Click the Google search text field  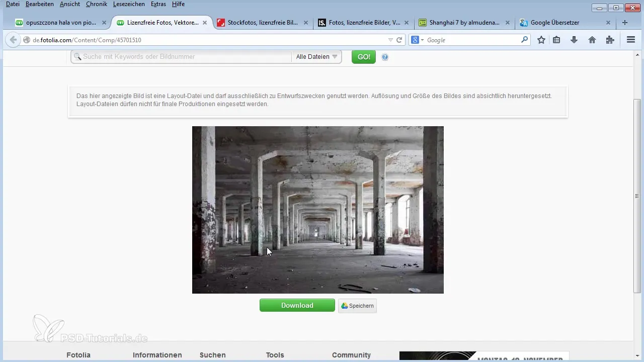point(472,40)
